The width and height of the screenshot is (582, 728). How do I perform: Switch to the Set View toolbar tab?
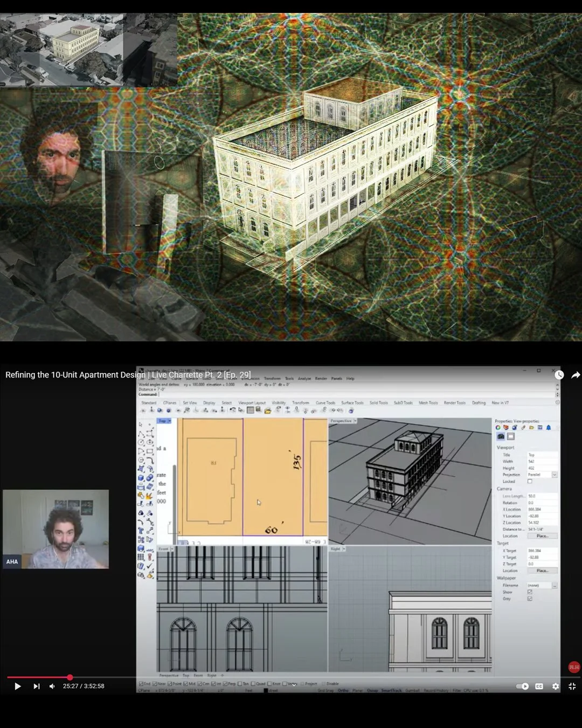click(x=190, y=403)
